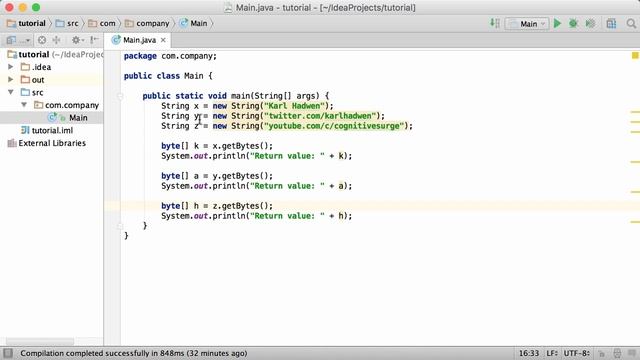Select the .idea folder row
This screenshot has height=360, width=640.
[x=51, y=67]
